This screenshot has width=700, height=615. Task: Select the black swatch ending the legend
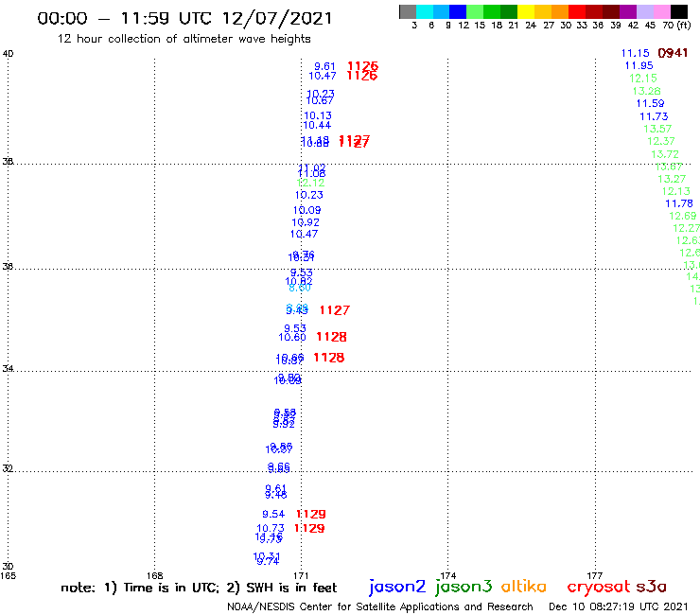679,11
